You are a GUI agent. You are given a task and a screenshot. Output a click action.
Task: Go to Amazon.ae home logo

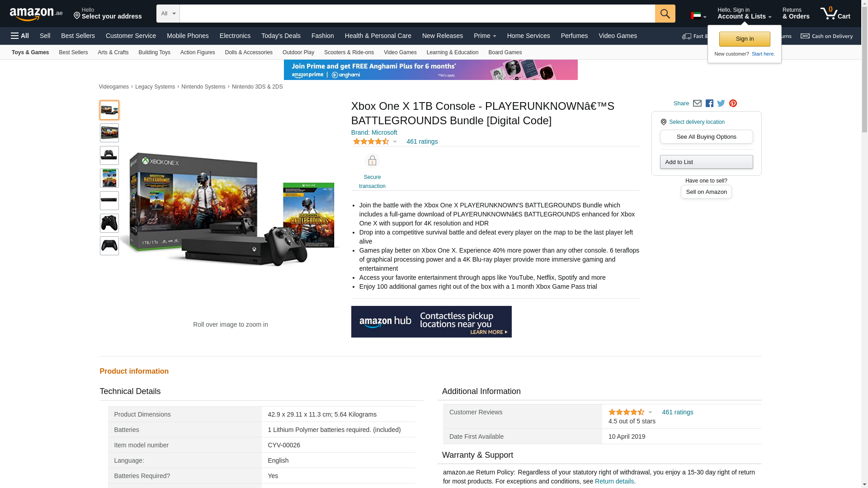(36, 14)
